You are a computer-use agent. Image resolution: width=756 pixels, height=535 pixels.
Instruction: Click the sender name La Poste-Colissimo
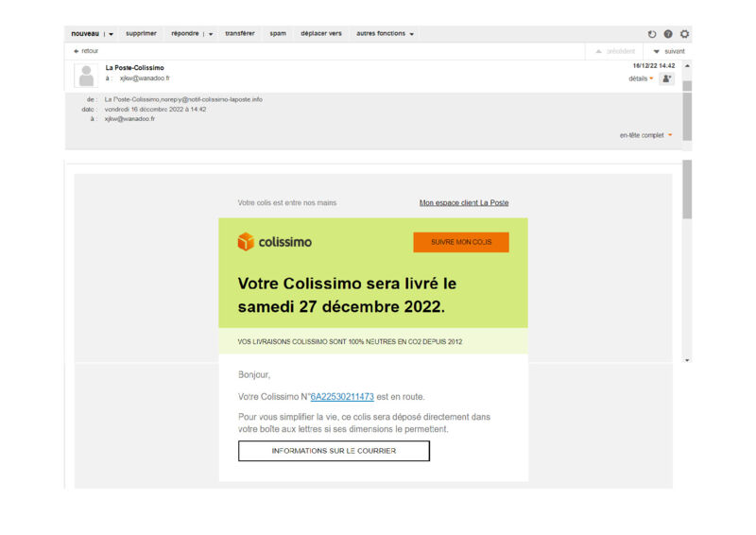(134, 67)
